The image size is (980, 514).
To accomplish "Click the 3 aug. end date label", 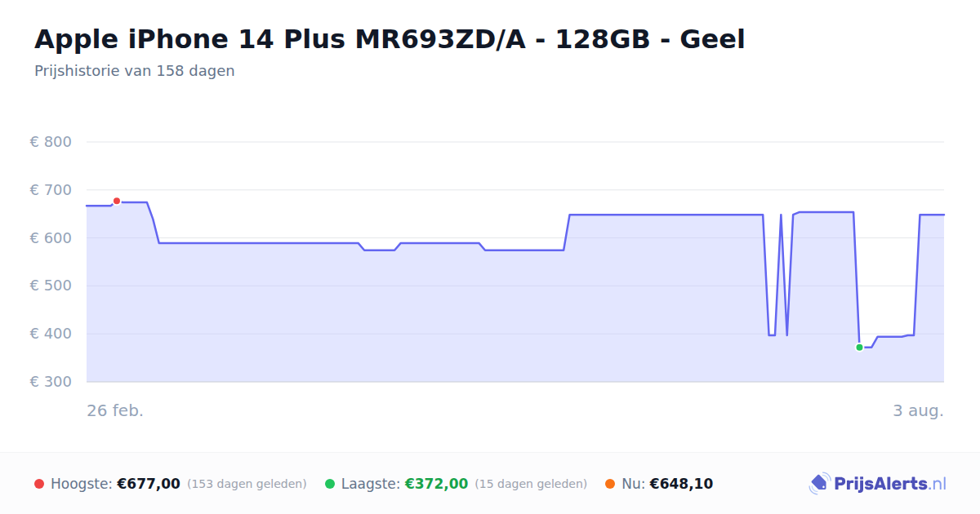I will (918, 410).
